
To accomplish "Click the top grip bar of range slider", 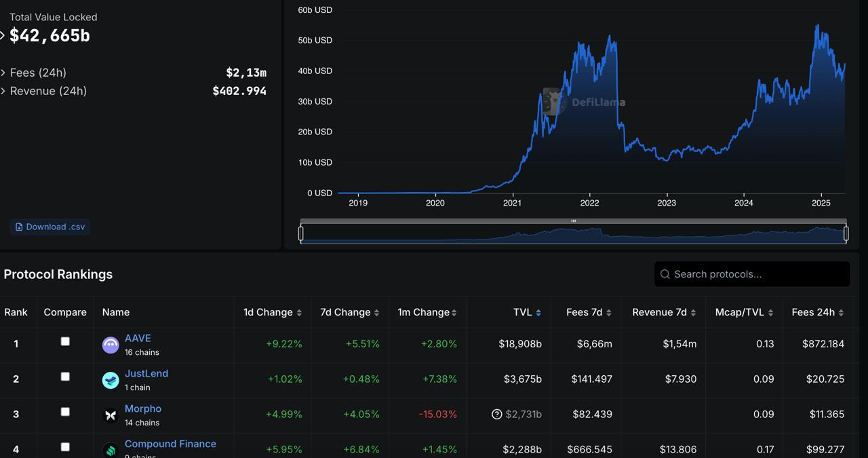I will pyautogui.click(x=574, y=221).
